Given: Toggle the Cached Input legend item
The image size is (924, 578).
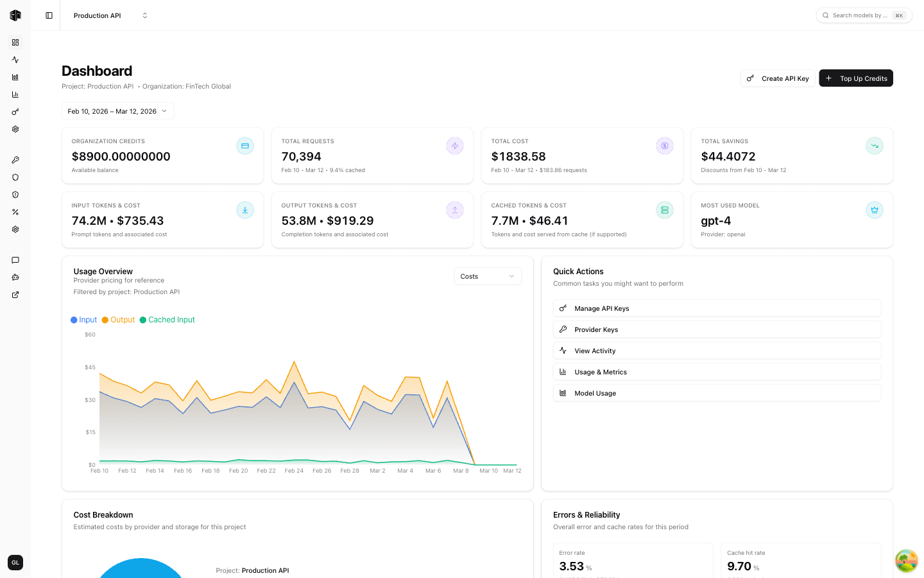Looking at the screenshot, I should 167,320.
